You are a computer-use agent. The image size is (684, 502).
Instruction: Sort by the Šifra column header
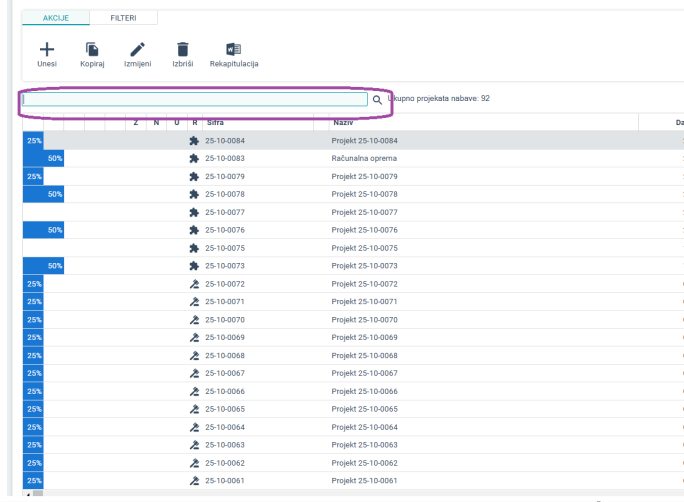tap(216, 122)
